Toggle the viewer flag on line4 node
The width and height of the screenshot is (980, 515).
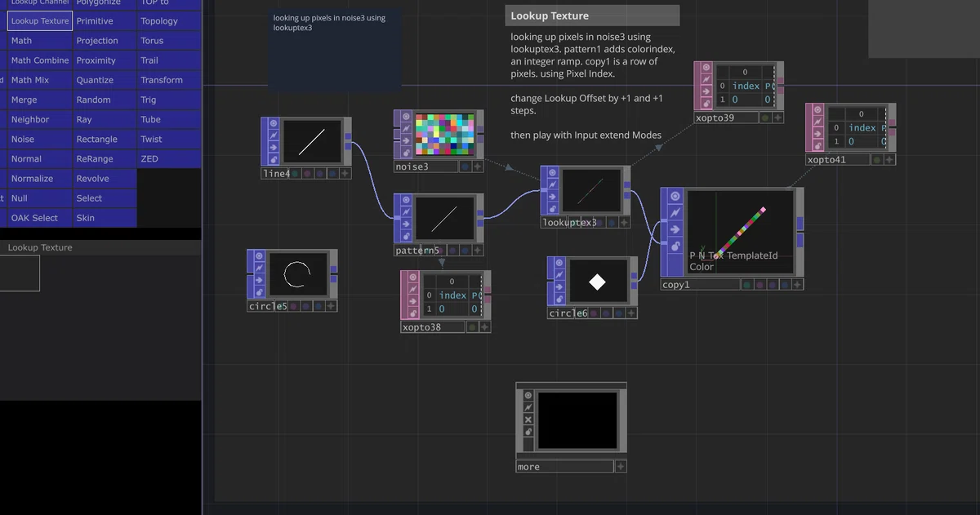[274, 125]
